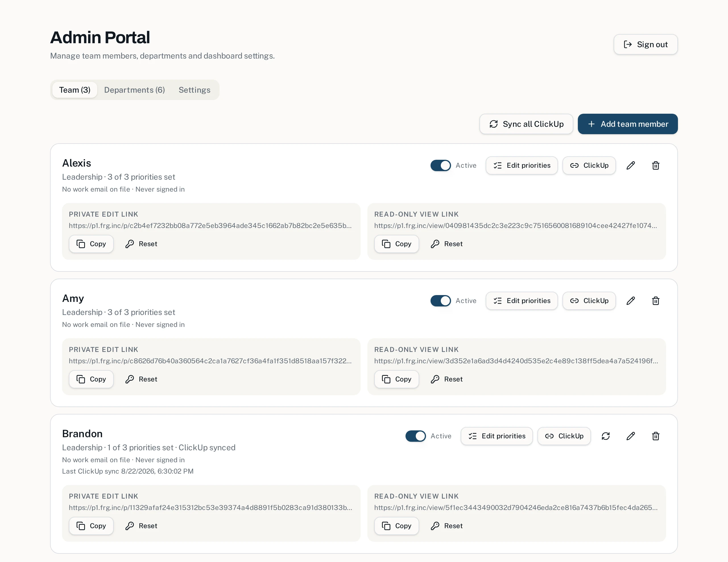Switch to the Team (3) tab
This screenshot has width=728, height=562.
click(x=75, y=90)
